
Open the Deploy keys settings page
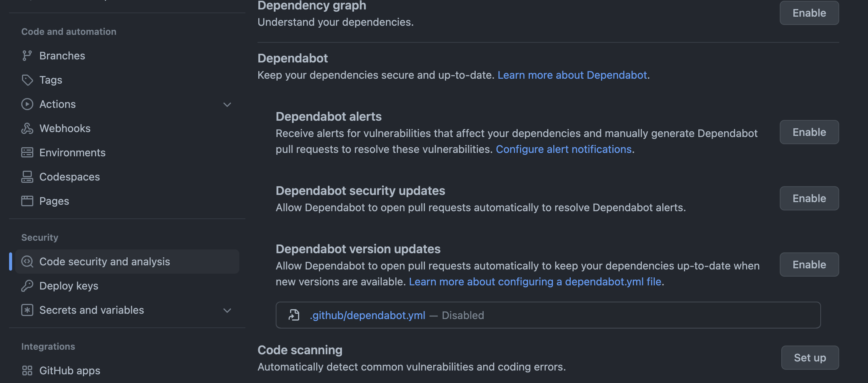click(69, 286)
